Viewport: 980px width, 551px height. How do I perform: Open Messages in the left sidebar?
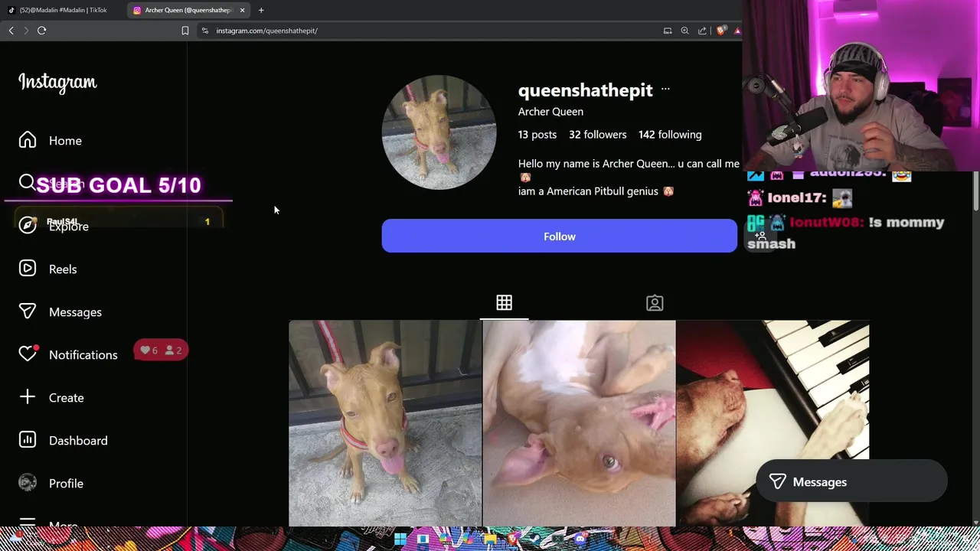tap(60, 312)
